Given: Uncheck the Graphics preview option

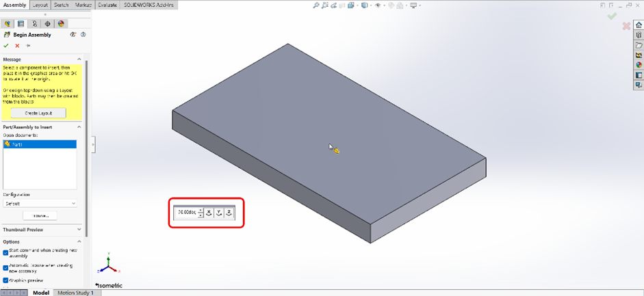Looking at the screenshot, I should 5,280.
